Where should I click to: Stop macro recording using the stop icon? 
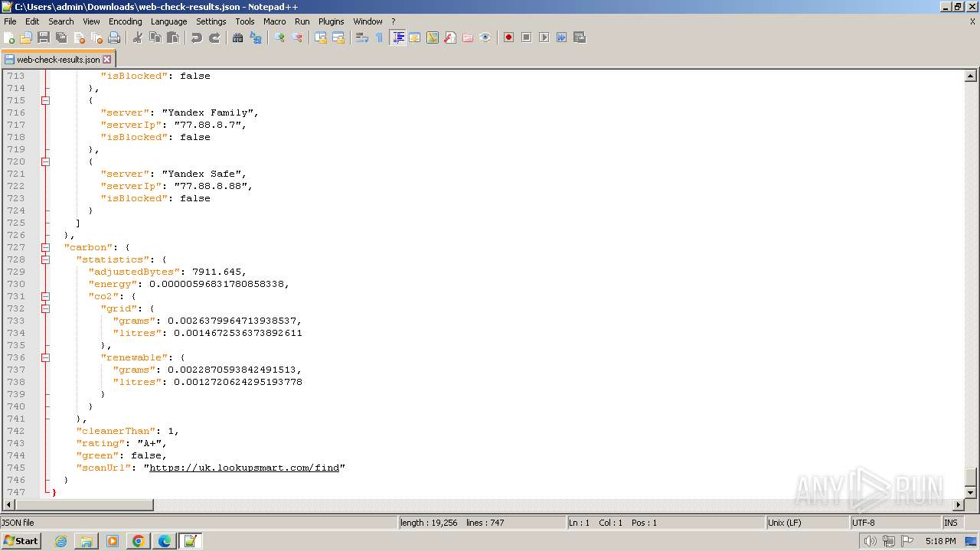(526, 37)
